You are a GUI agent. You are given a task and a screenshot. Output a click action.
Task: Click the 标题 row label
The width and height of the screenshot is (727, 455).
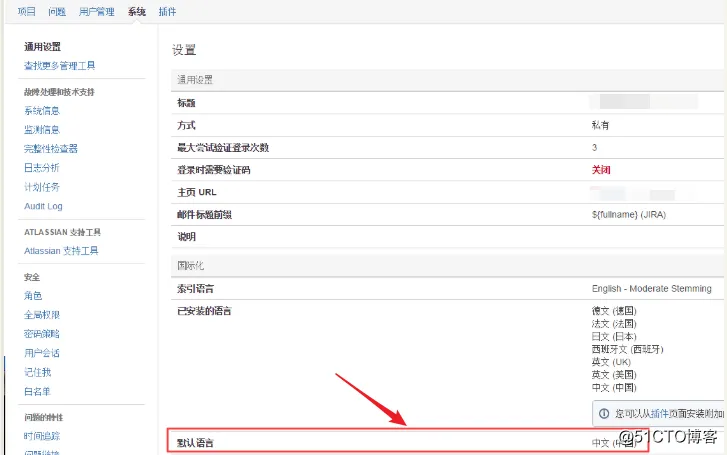186,103
